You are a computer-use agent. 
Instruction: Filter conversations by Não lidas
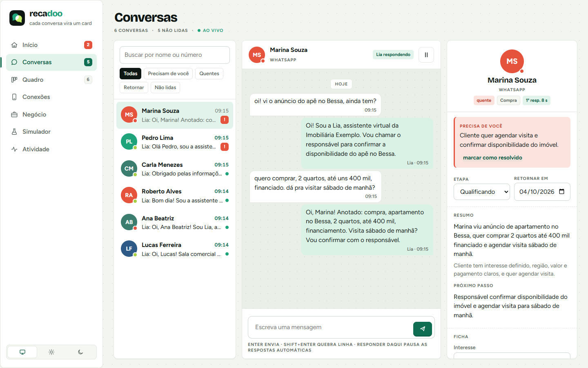(x=165, y=88)
